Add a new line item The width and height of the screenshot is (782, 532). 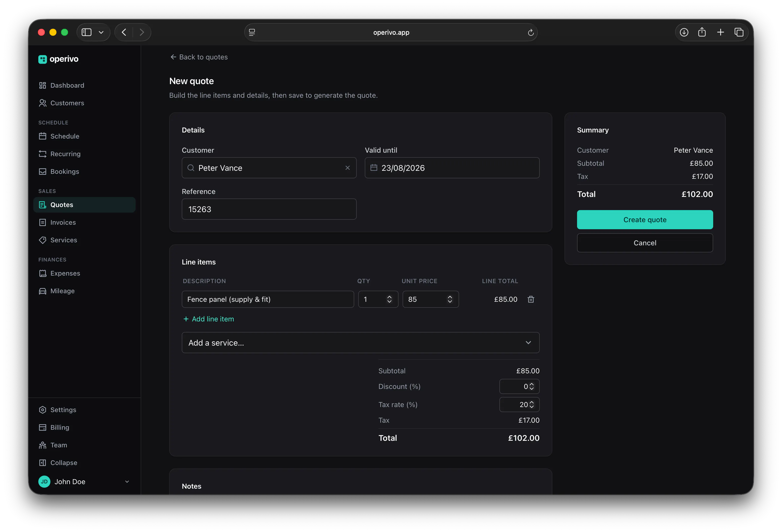(208, 319)
